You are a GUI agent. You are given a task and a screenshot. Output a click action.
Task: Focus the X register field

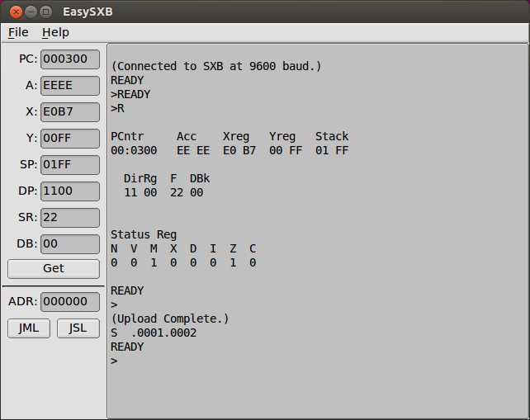pos(69,111)
